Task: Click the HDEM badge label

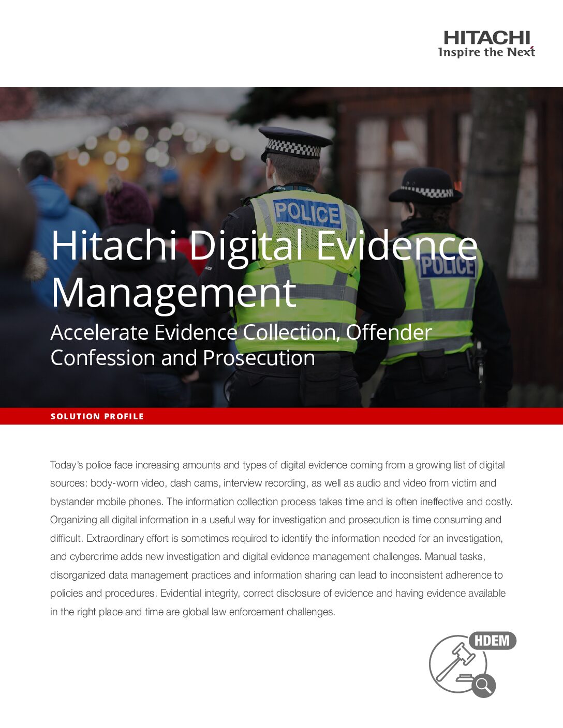Action: point(492,641)
